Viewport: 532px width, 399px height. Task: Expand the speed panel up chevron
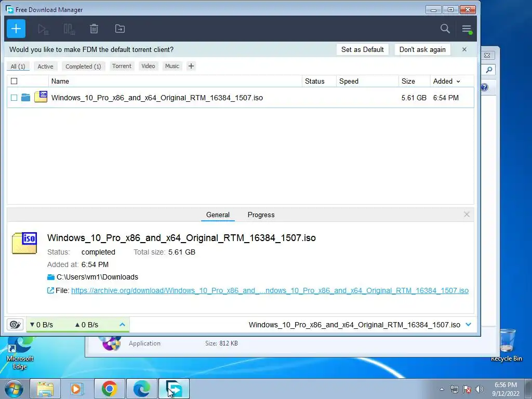122,325
